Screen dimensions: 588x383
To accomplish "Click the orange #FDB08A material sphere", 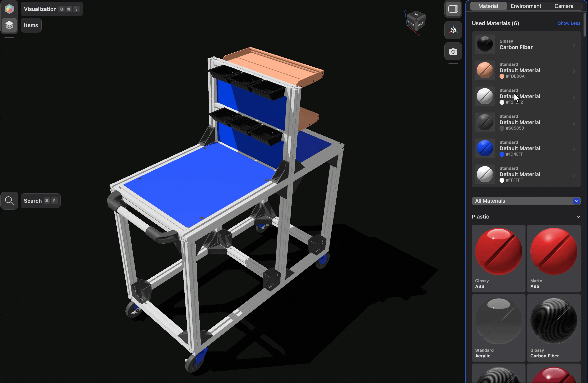I will coord(485,70).
